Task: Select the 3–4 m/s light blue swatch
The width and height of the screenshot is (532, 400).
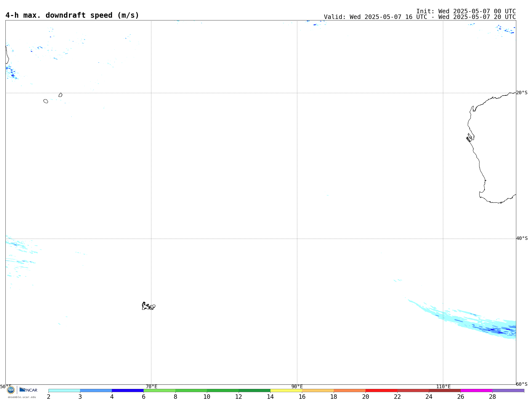Action: (x=96, y=390)
